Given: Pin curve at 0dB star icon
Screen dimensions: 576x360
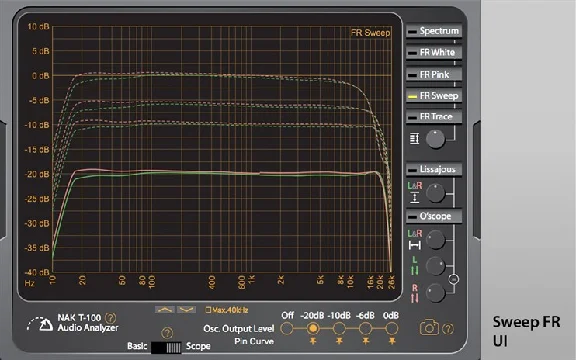Looking at the screenshot, I should click(x=392, y=341).
